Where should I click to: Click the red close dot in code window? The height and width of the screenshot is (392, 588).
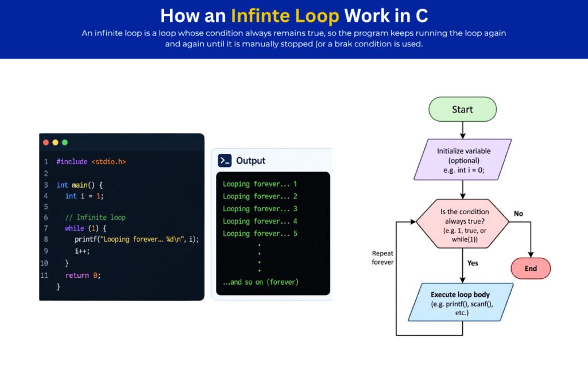point(46,142)
